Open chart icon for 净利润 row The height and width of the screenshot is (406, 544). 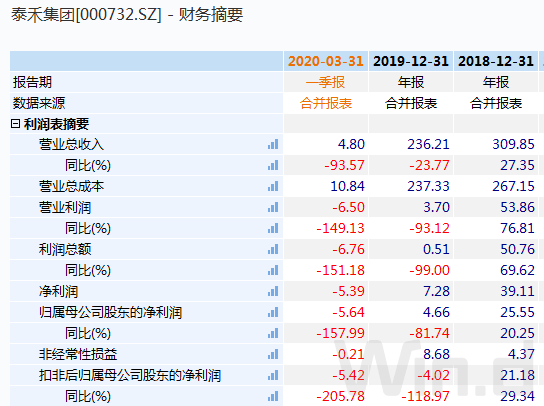[x=273, y=291]
